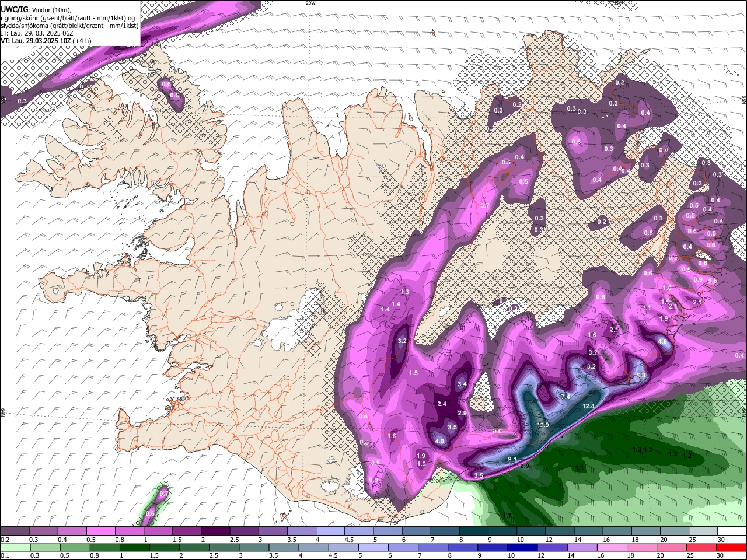Select the bright pink snow swatch labeled 0.5

(x=100, y=531)
